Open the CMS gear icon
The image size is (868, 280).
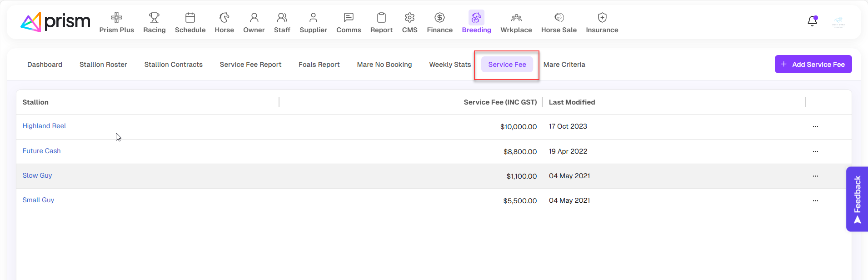409,18
